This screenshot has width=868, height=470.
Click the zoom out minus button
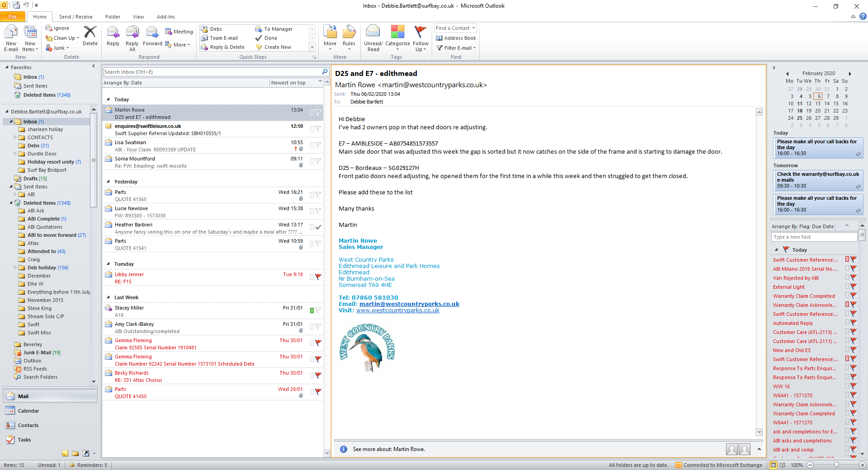(x=810, y=465)
